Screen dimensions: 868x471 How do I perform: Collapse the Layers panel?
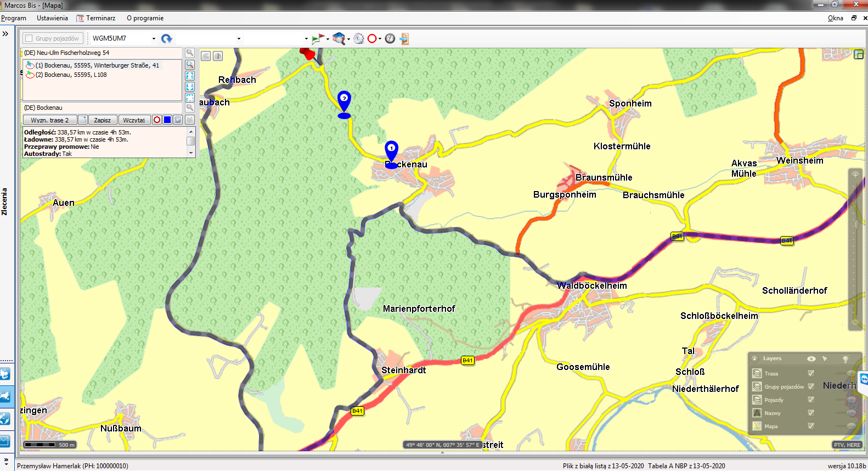point(754,358)
